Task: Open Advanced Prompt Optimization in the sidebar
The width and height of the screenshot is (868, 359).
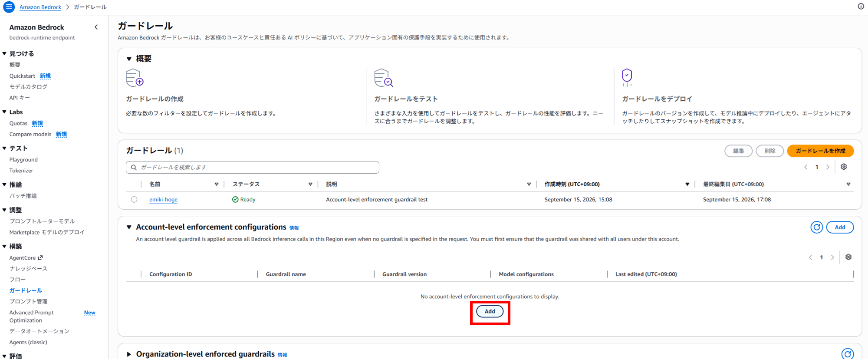Action: (x=32, y=316)
